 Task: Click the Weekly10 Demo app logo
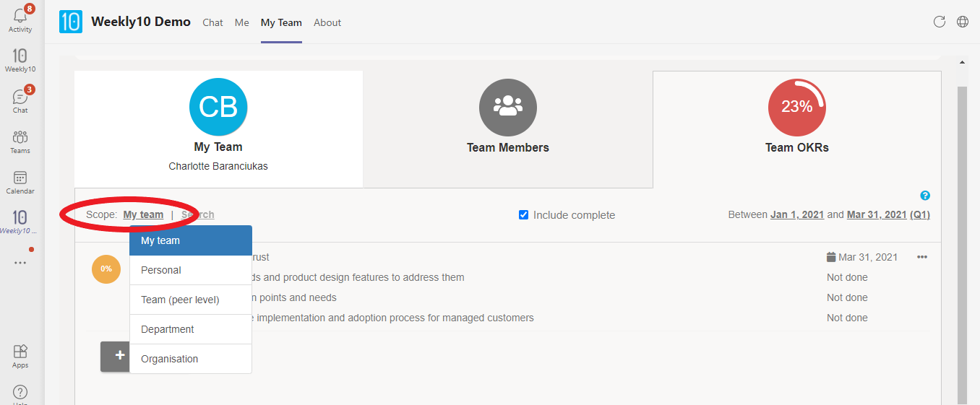pyautogui.click(x=71, y=22)
